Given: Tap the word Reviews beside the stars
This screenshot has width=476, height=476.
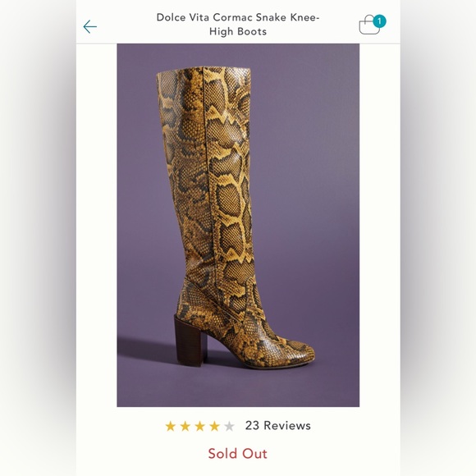Looking at the screenshot, I should [x=287, y=426].
